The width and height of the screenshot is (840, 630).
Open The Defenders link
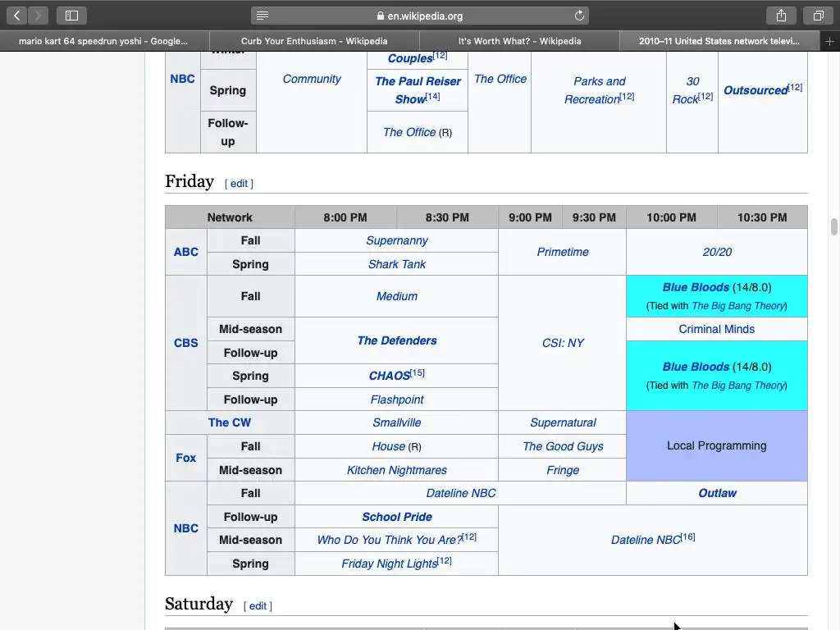pyautogui.click(x=397, y=340)
